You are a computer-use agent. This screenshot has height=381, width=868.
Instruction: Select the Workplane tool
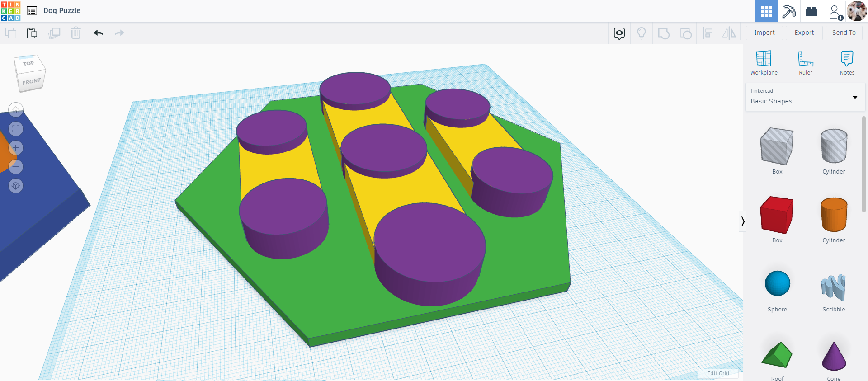[x=764, y=63]
